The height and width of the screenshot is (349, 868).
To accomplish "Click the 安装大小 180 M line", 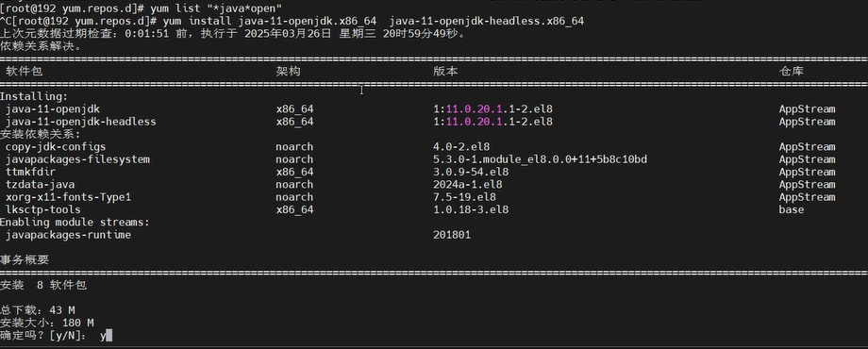I will pyautogui.click(x=46, y=323).
